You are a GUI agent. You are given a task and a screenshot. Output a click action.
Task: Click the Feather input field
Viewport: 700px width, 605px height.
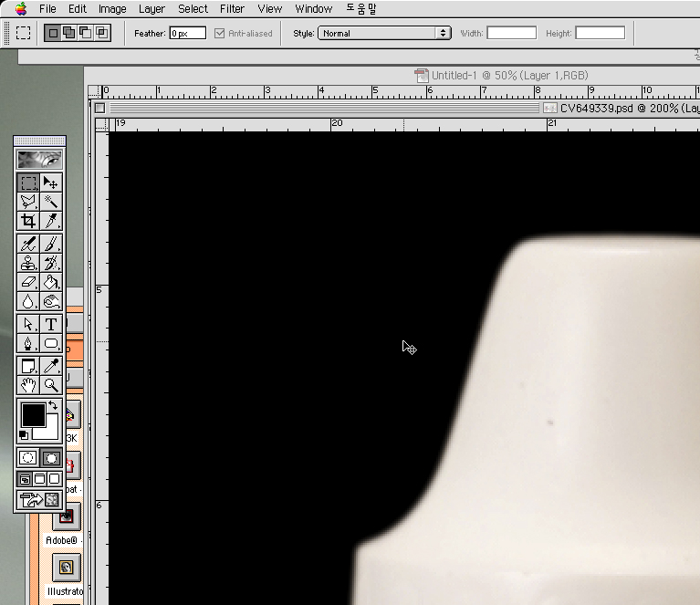tap(187, 33)
